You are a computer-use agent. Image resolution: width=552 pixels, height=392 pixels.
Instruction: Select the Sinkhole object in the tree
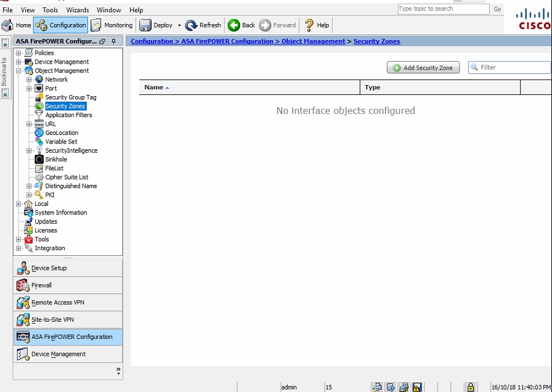[x=55, y=159]
